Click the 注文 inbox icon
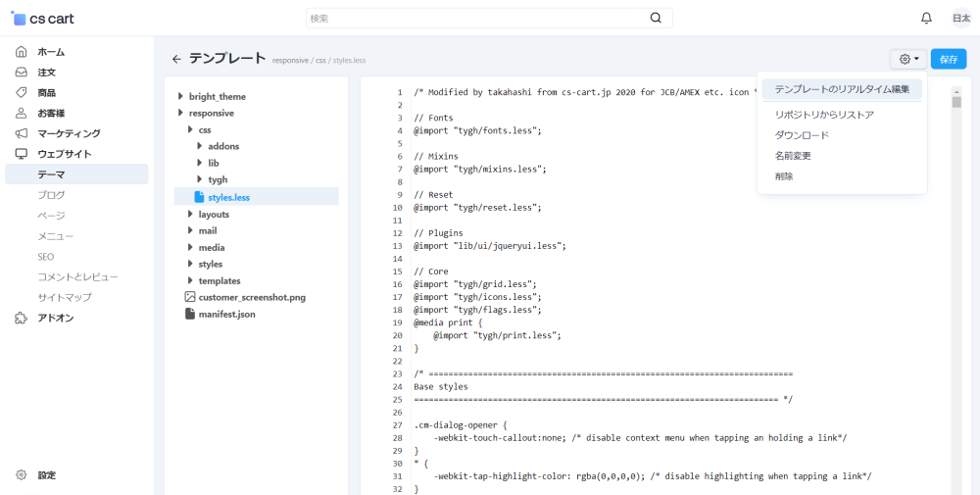Screen dimensions: 980x495 pos(22,73)
